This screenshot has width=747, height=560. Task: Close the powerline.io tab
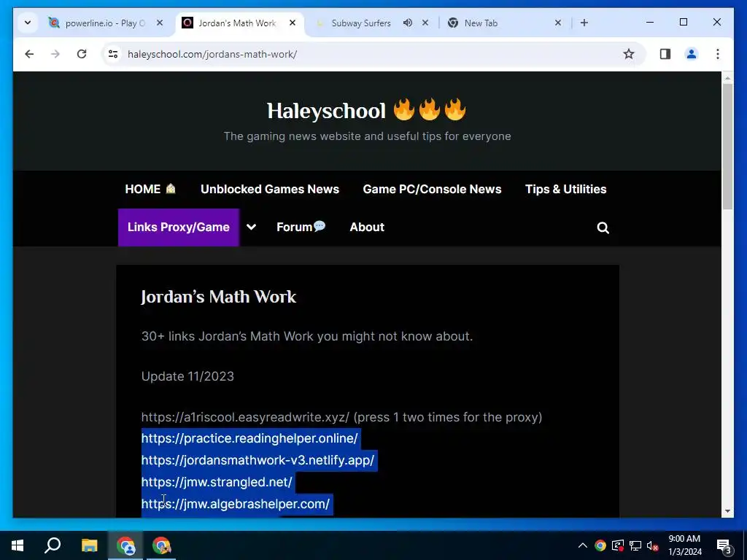pyautogui.click(x=160, y=23)
